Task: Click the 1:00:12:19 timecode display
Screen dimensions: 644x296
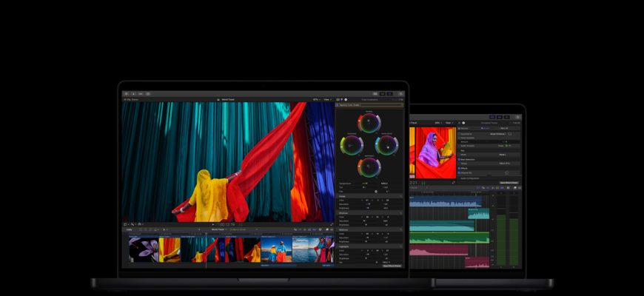Action: coord(226,224)
